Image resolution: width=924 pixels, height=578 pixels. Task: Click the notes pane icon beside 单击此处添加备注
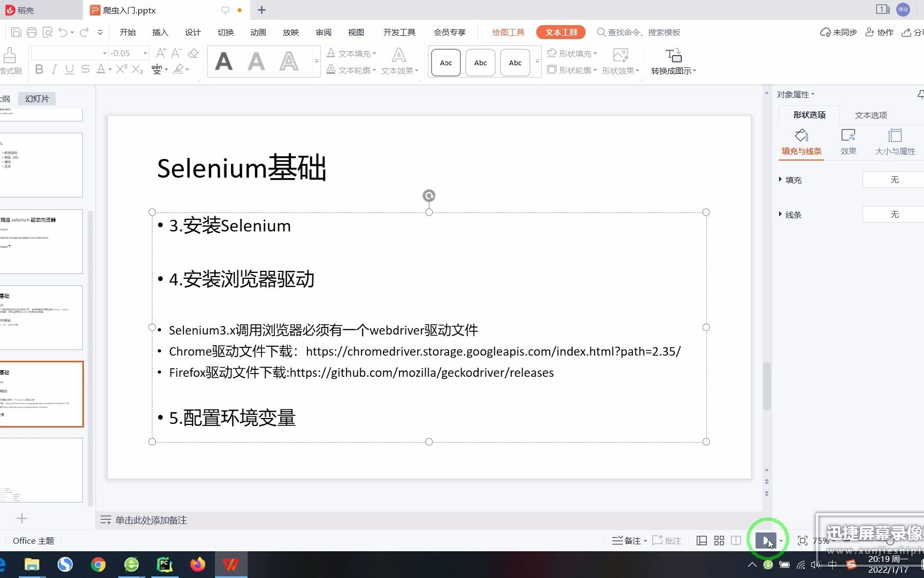[x=105, y=520]
